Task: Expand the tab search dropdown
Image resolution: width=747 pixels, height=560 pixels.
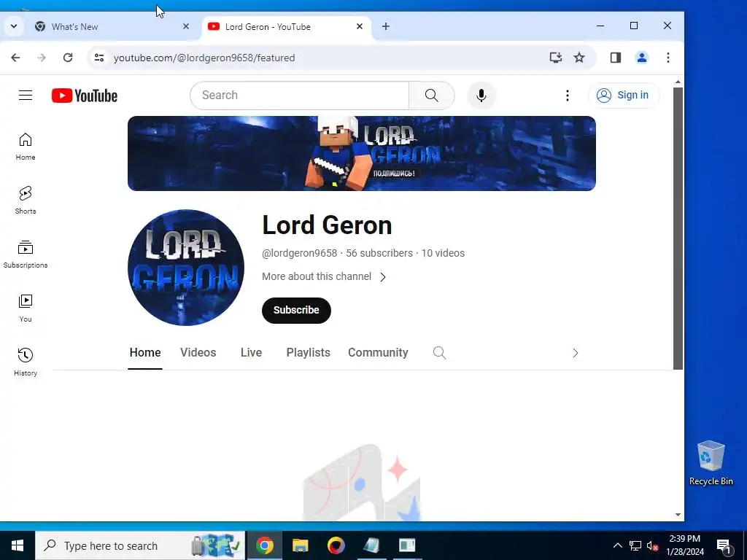Action: 14,27
